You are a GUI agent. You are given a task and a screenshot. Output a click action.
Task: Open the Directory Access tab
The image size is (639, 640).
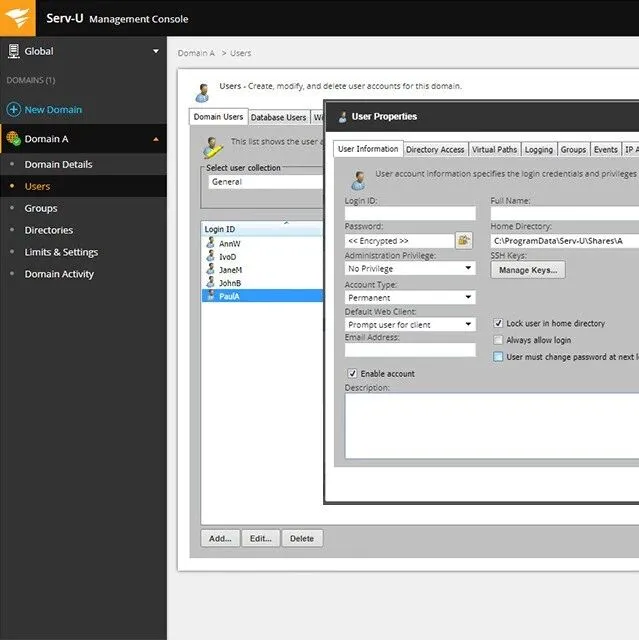tap(435, 150)
